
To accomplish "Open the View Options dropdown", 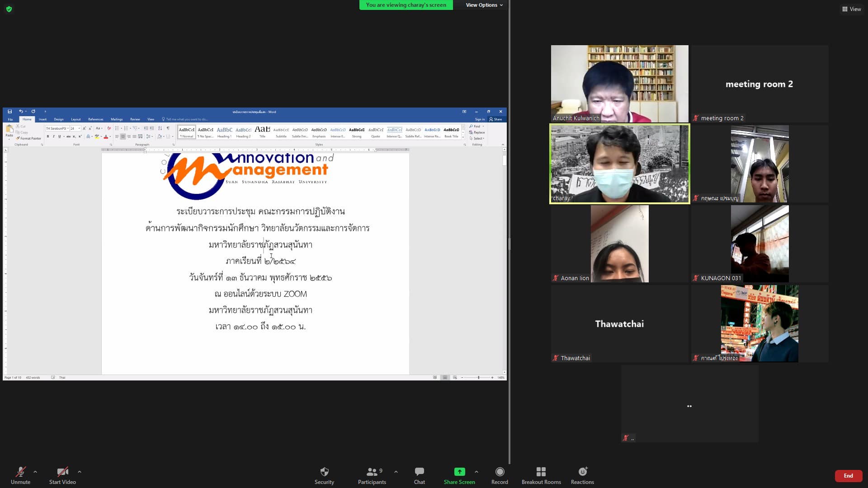I will click(x=484, y=5).
